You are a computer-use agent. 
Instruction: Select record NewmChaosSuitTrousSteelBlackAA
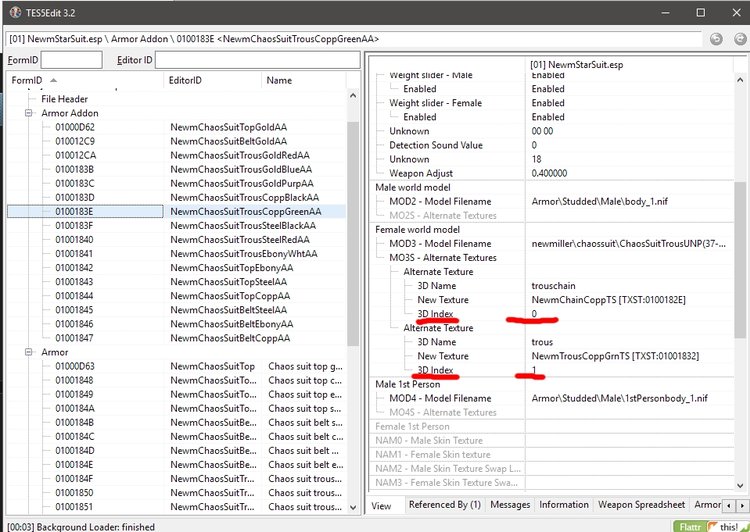pyautogui.click(x=176, y=226)
